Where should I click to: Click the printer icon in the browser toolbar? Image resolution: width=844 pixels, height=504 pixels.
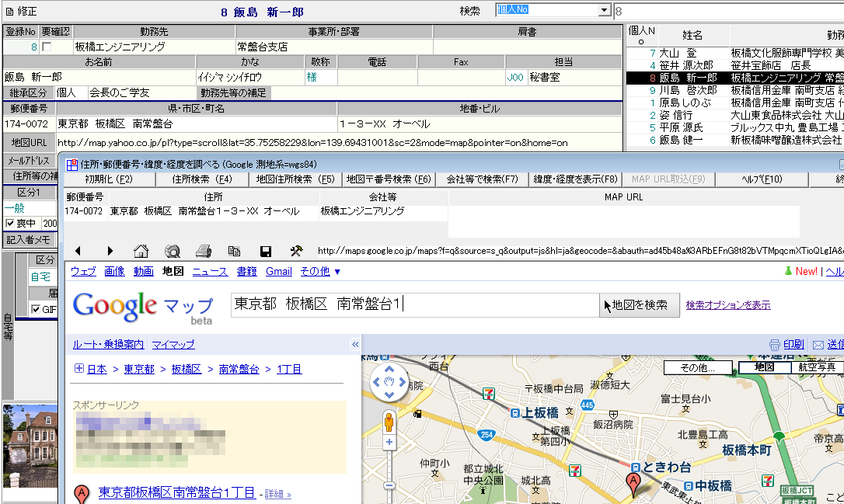[204, 251]
